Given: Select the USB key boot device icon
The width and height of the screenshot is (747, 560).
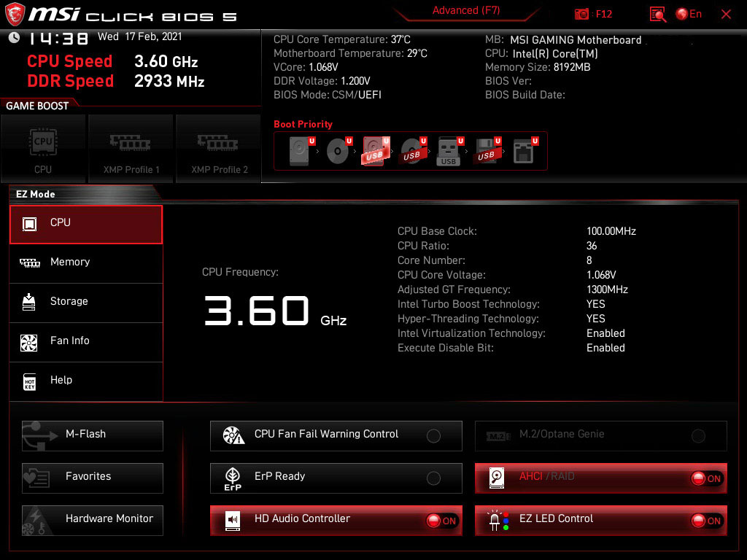Looking at the screenshot, I should coord(449,151).
